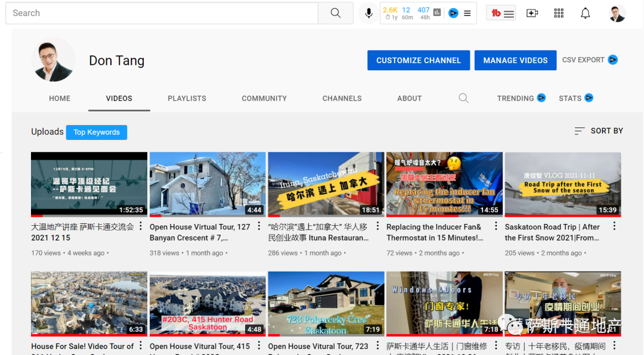Open the Trending tab
Viewport: 644px width, 355px height.
pyautogui.click(x=515, y=98)
